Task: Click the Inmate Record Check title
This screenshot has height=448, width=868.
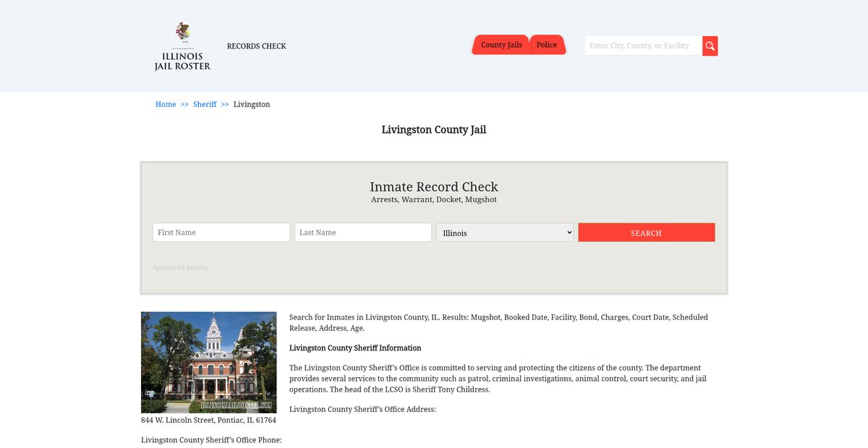Action: pos(434,187)
